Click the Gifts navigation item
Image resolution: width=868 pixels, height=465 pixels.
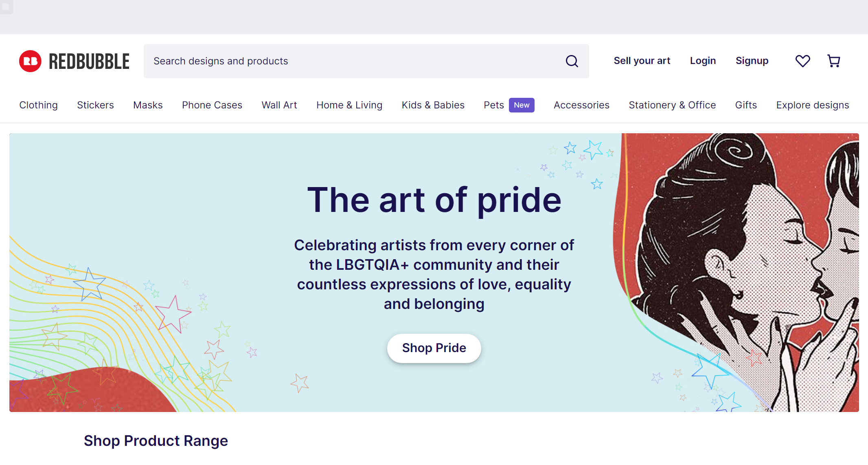coord(746,105)
